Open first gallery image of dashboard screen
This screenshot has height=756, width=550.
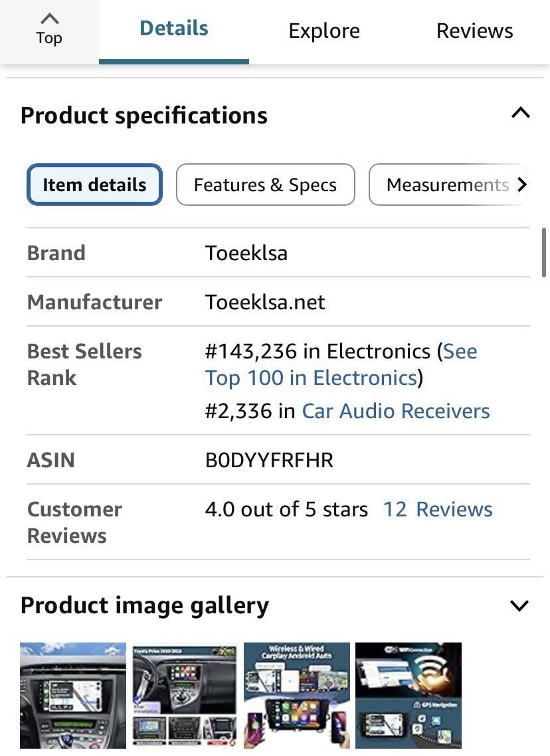click(73, 695)
